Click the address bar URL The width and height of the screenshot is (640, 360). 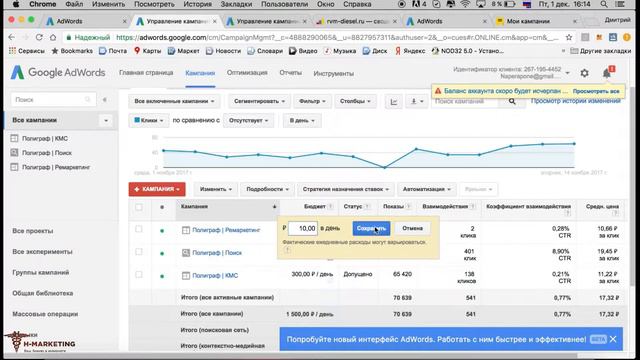click(x=337, y=38)
